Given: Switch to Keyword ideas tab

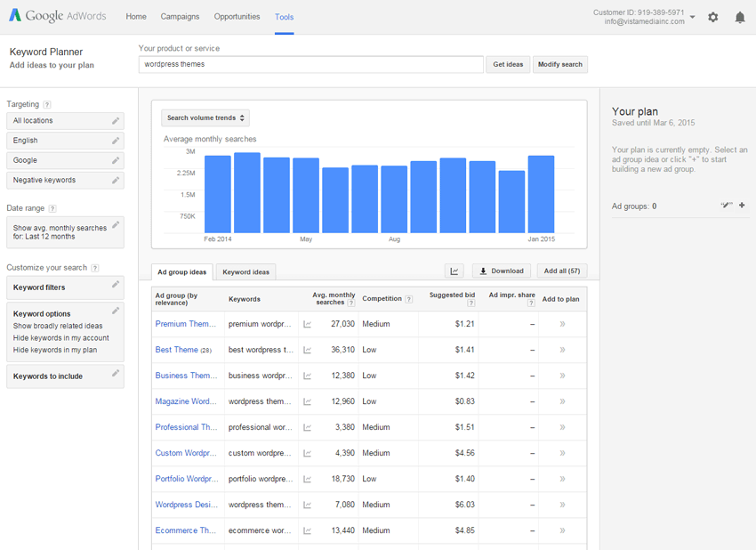Looking at the screenshot, I should (x=245, y=272).
